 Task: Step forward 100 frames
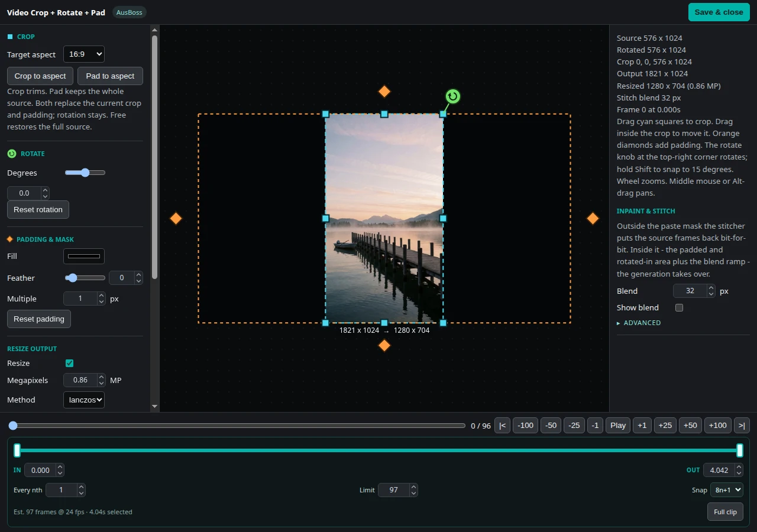(x=717, y=426)
